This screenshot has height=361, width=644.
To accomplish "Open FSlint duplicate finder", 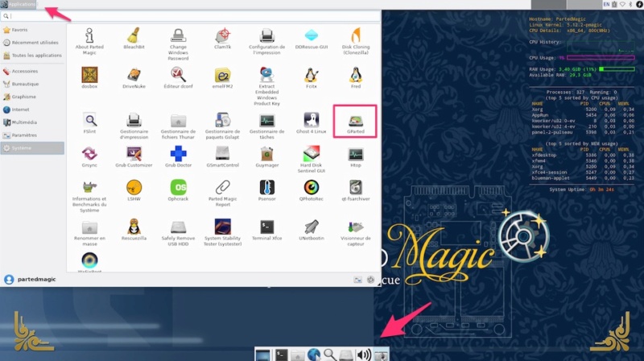I will click(89, 123).
